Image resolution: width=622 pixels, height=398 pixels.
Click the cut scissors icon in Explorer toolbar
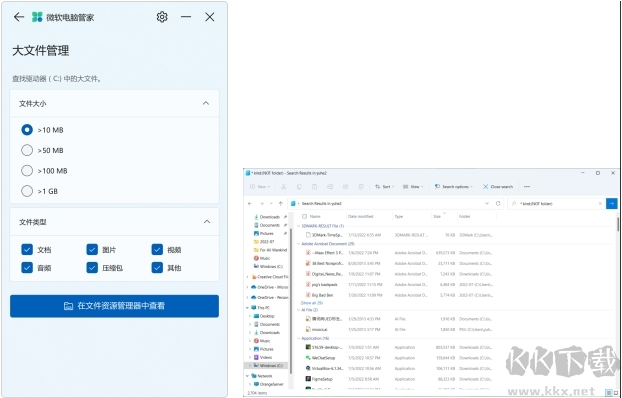click(x=284, y=187)
